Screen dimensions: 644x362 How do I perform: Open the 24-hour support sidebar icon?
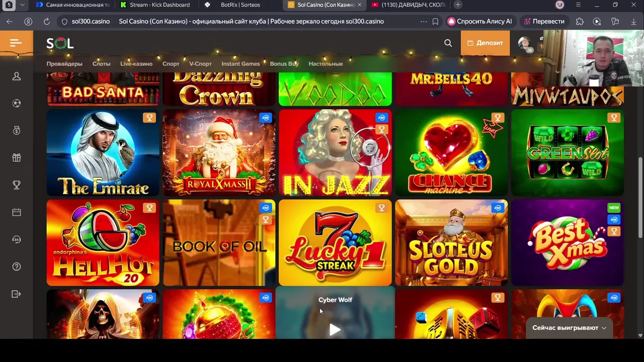pyautogui.click(x=17, y=239)
